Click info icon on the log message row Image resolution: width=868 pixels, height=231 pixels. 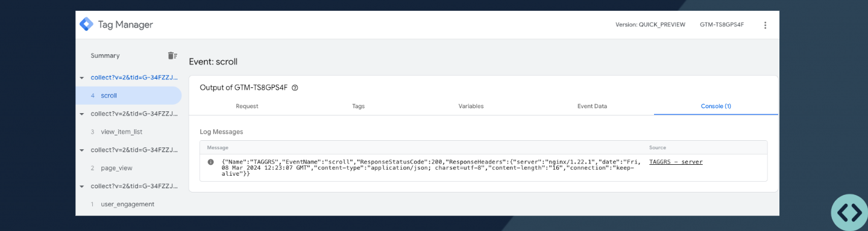[x=210, y=162]
